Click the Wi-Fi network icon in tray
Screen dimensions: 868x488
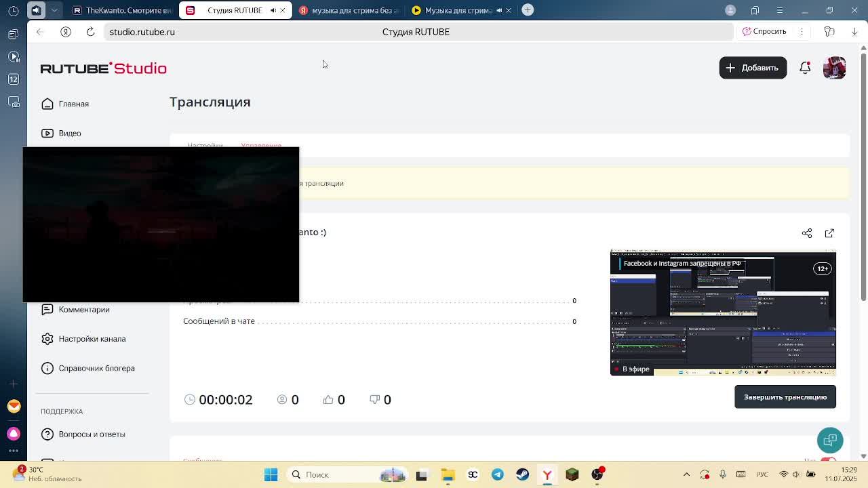784,474
